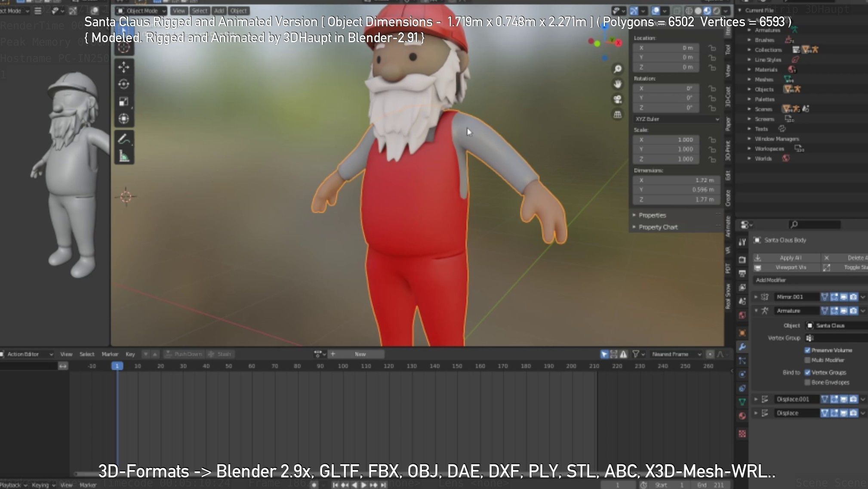Click the Viewport Vis button
The image size is (868, 489).
(786, 268)
